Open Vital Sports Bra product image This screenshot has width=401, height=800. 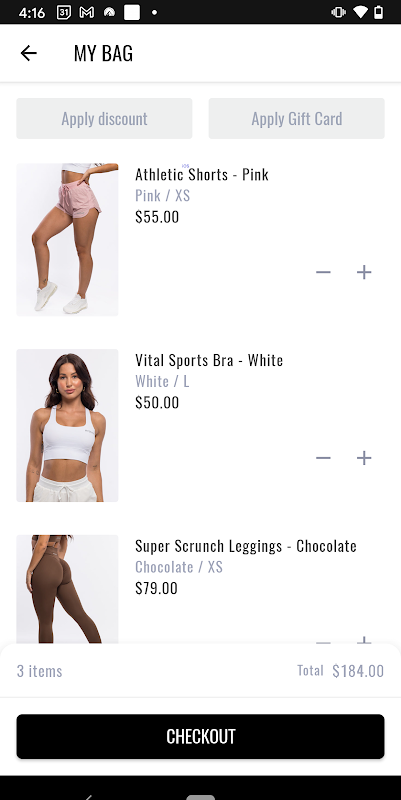(67, 426)
